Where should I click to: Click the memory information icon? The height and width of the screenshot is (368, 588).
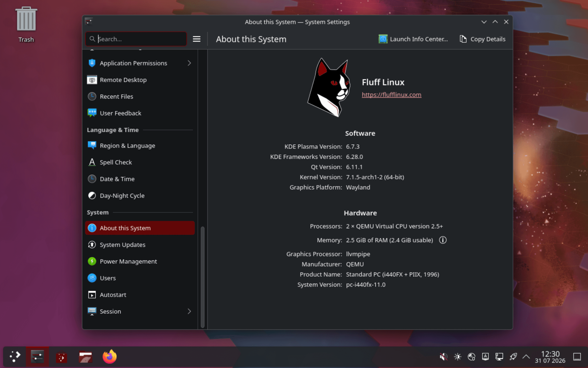(x=442, y=240)
